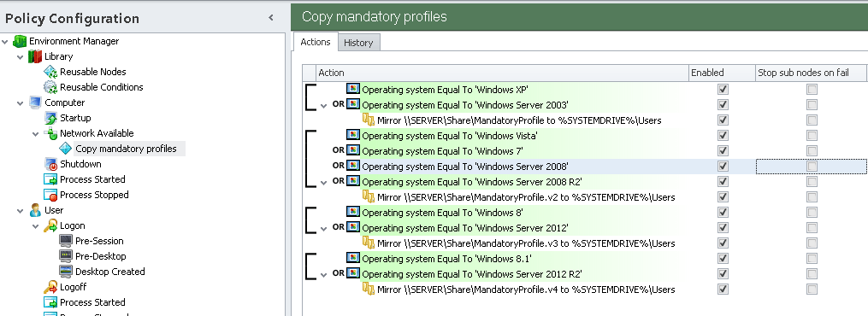Uncheck Enabled for MandatoryProfile.v4 mirror action
The image size is (868, 316).
(723, 290)
